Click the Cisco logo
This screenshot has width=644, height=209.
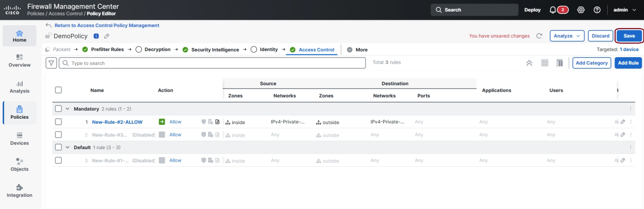[12, 10]
